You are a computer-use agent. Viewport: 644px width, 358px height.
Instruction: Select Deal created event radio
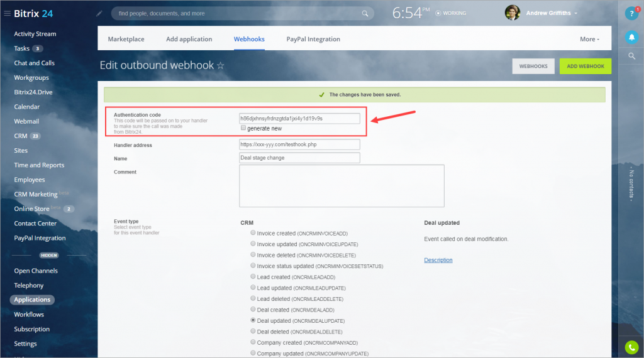point(253,309)
